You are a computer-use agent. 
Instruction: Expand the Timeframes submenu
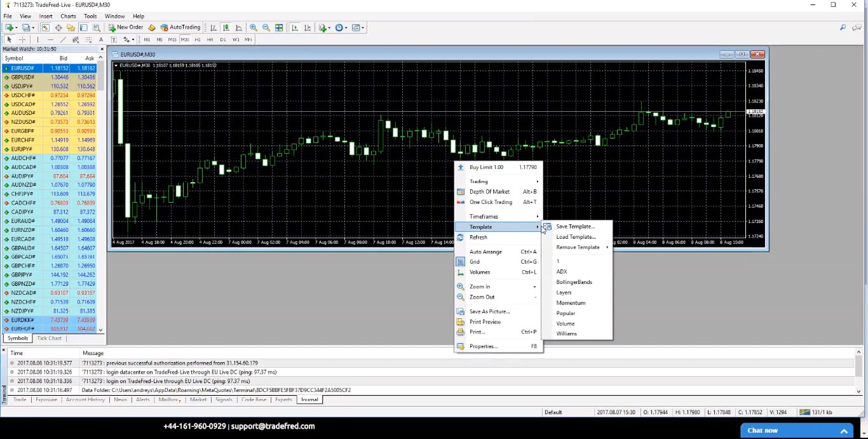498,217
